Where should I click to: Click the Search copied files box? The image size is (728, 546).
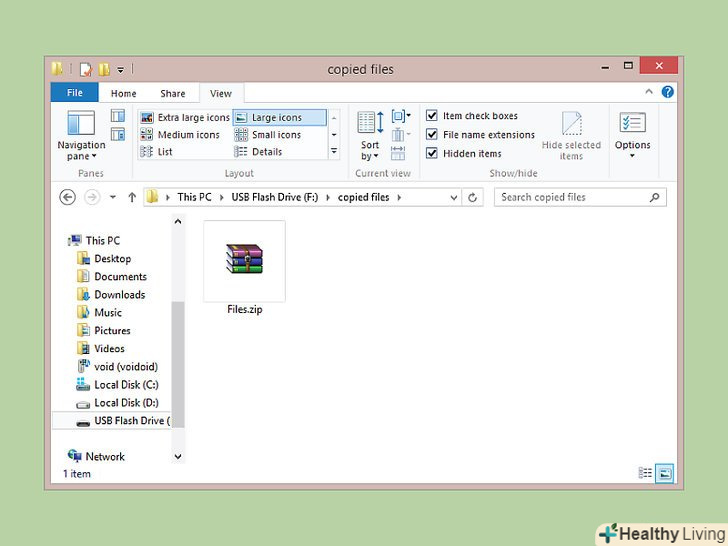[x=575, y=198]
